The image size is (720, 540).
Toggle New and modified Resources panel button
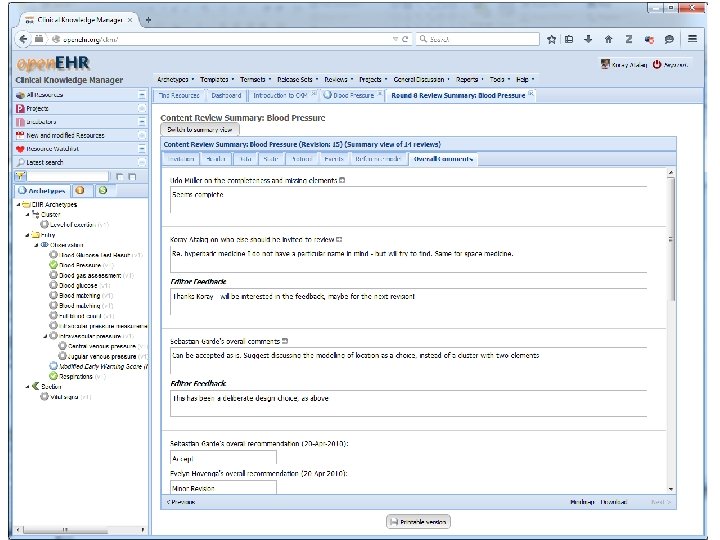point(142,135)
